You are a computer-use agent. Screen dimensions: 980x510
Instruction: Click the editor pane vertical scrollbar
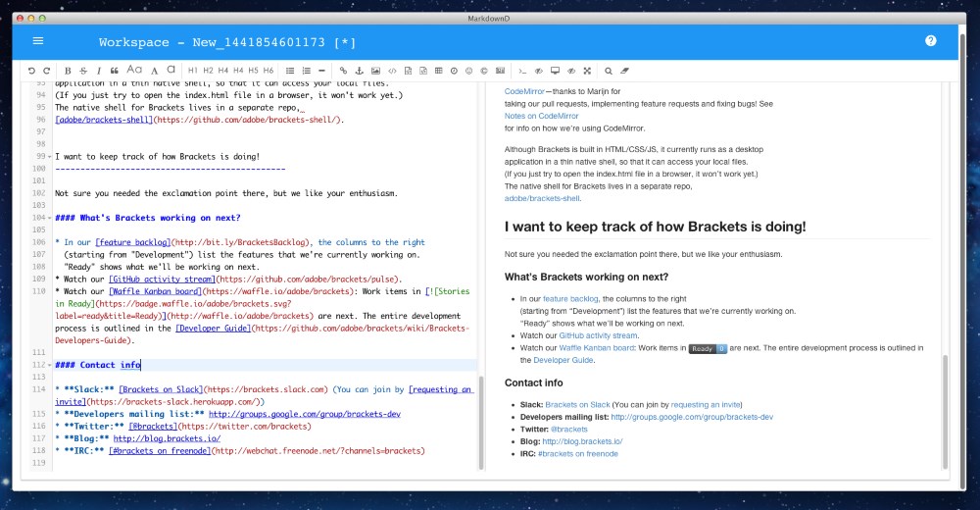coord(480,423)
